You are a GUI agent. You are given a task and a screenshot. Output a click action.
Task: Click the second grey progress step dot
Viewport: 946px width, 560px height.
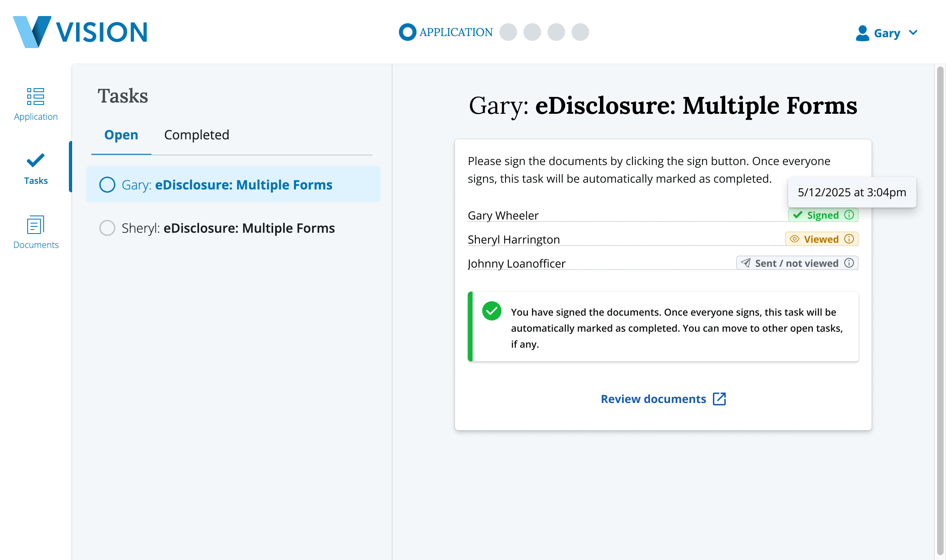click(532, 32)
